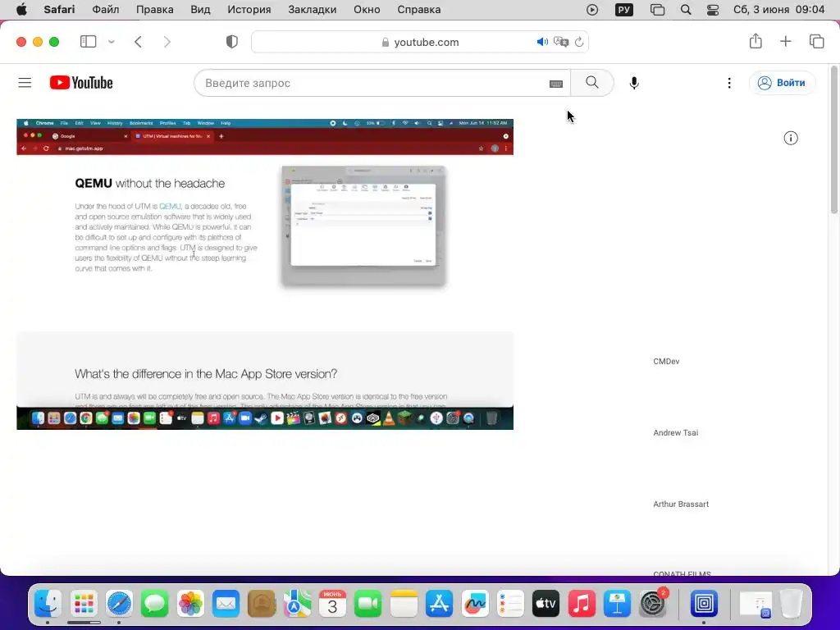Open Launchpad from the Dock
Viewport: 840px width, 630px height.
[84, 604]
